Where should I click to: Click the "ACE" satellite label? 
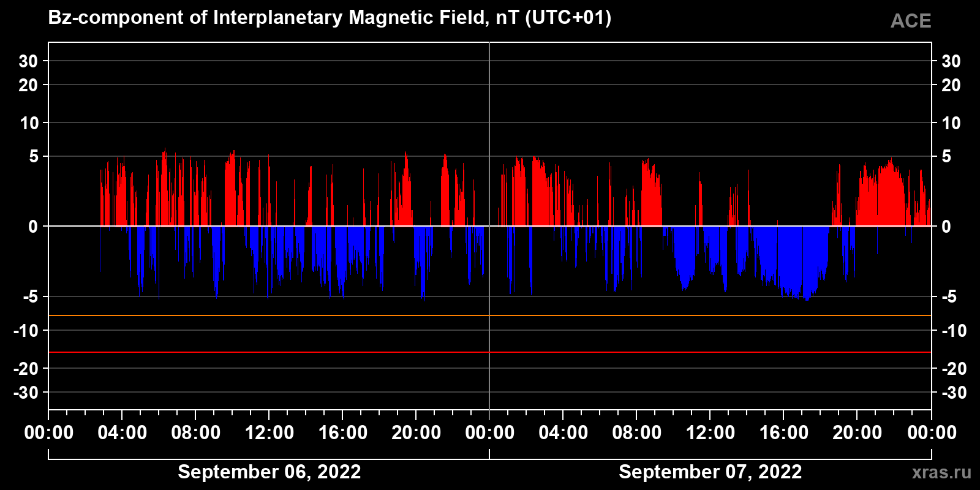pyautogui.click(x=911, y=21)
